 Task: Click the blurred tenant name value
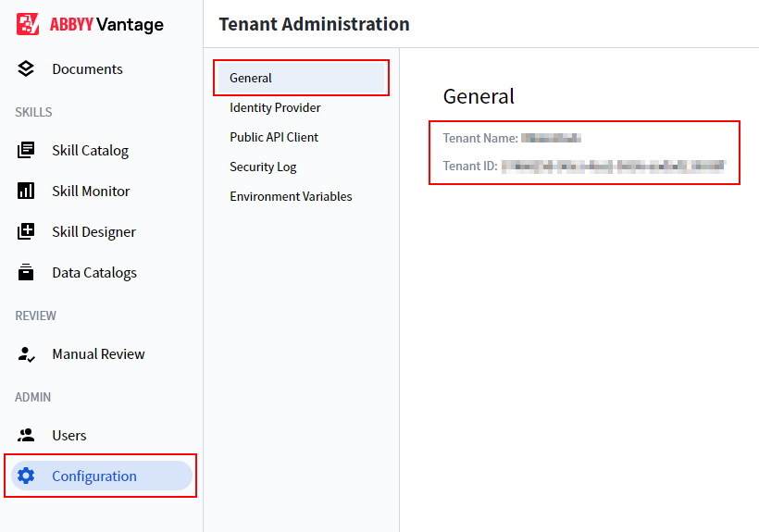click(x=551, y=139)
